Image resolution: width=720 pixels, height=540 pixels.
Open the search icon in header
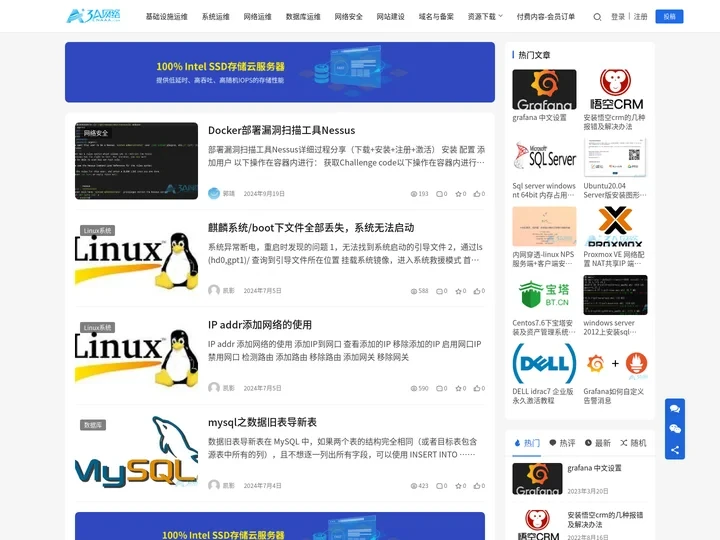pyautogui.click(x=597, y=17)
